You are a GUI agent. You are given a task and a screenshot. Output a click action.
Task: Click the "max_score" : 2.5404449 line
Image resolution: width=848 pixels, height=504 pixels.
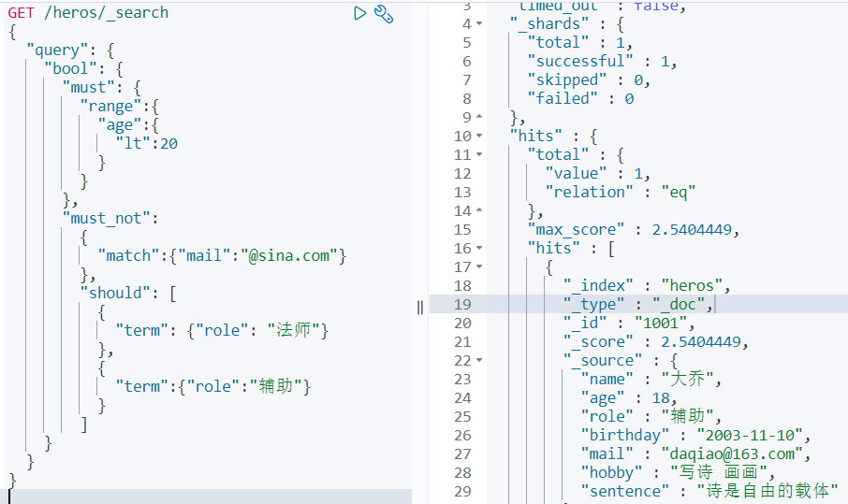[x=634, y=230]
